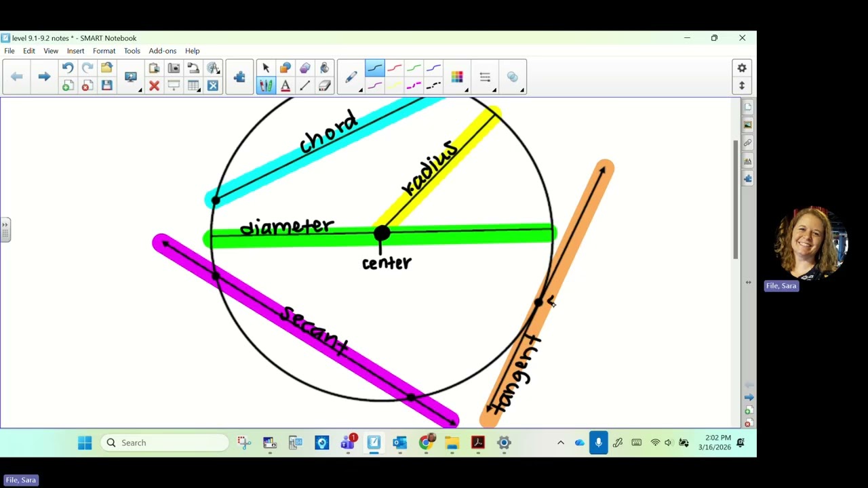Show hidden system tray icons chevron

[560, 443]
